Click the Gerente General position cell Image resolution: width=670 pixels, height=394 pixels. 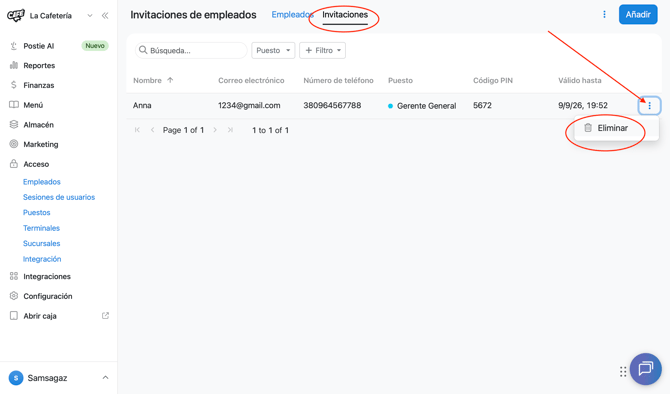tap(422, 106)
